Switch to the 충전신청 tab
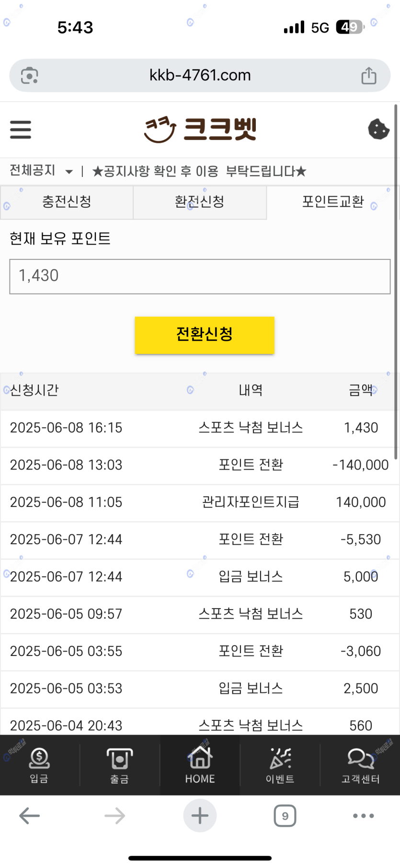Screen dimensions: 400x868 pos(67,202)
